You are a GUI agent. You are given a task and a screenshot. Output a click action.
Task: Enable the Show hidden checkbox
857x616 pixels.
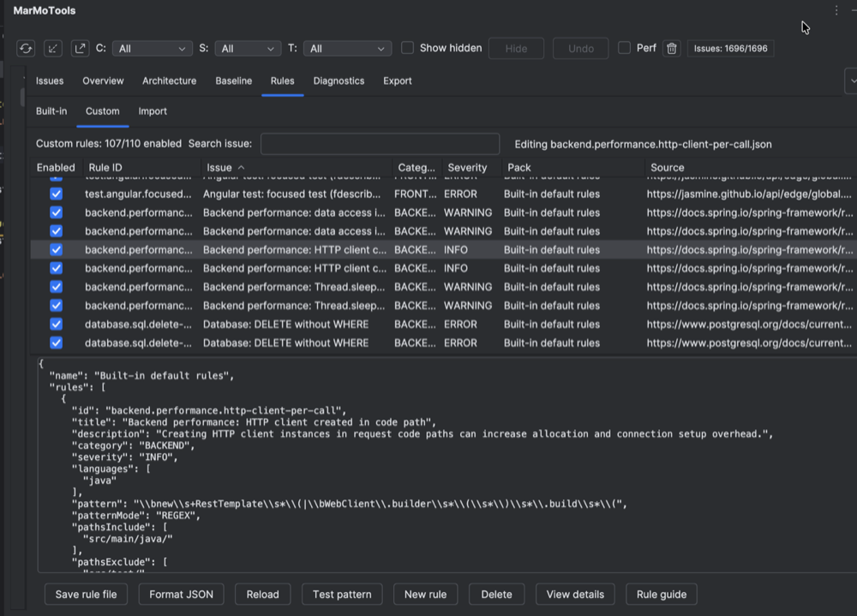[x=407, y=48]
